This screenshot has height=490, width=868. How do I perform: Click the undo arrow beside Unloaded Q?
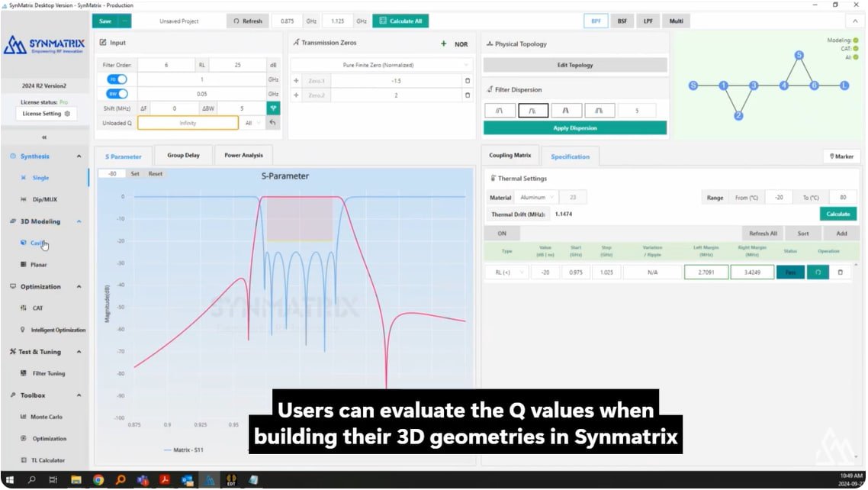(272, 122)
